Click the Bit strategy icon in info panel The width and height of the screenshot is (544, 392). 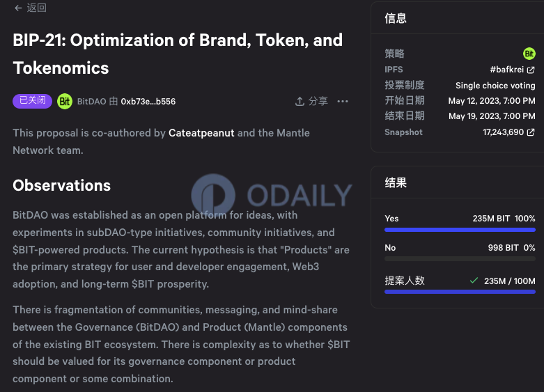point(529,54)
